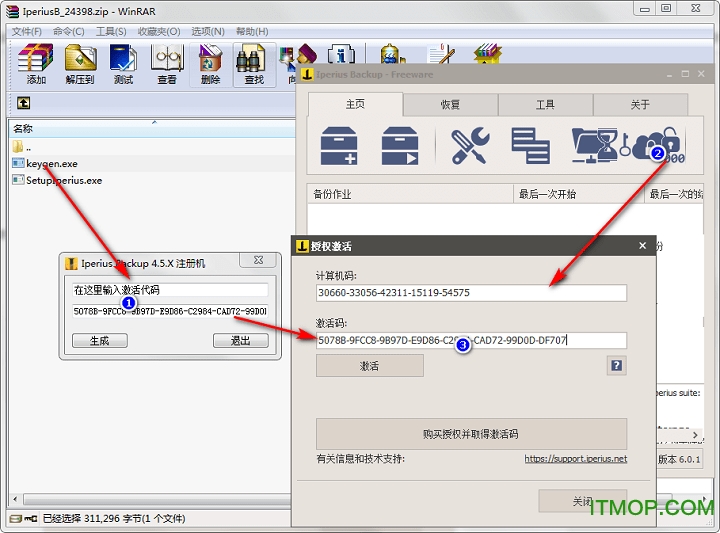
Task: Click the WinRAR comment toolbar icon
Action: 441,54
